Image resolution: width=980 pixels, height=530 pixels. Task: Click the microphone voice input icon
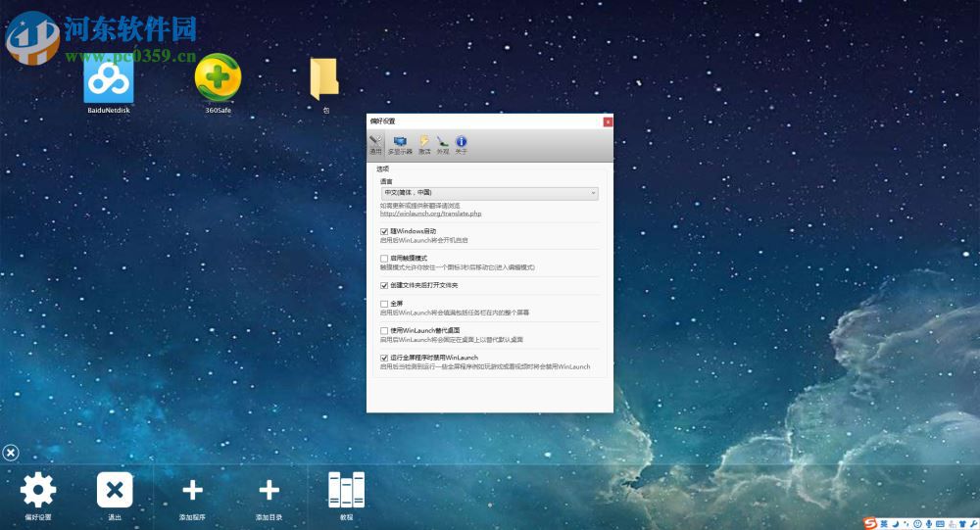pos(929,524)
